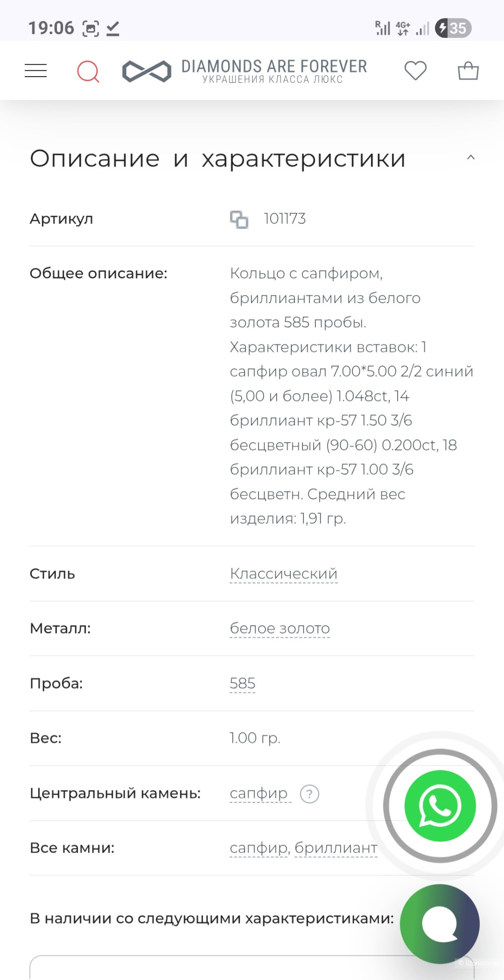Screen dimensions: 504x980
Task: Collapse the Описание и характеристики section
Action: (x=471, y=157)
